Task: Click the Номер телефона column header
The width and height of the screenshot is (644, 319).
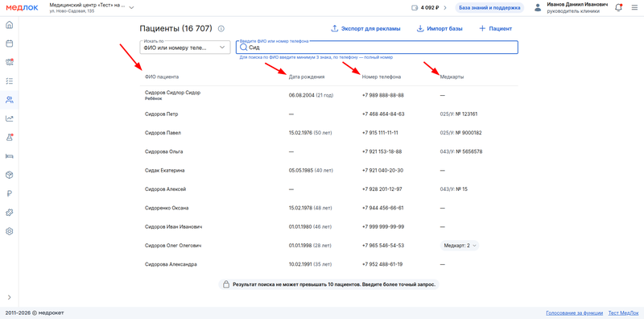Action: [x=381, y=77]
